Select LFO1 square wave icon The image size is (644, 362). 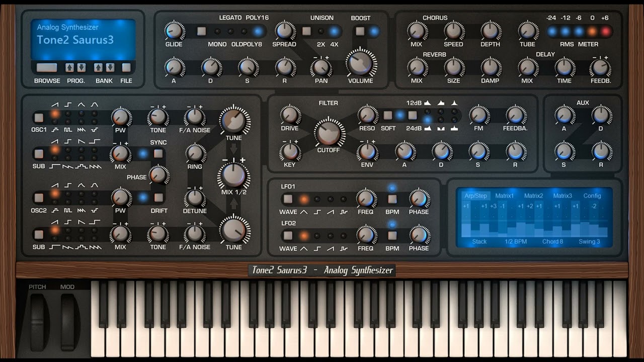317,212
